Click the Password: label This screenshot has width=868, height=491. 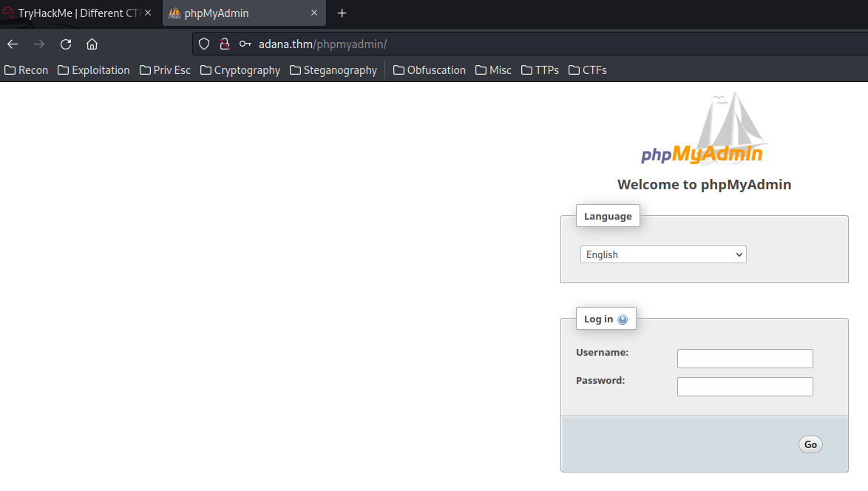(x=600, y=380)
